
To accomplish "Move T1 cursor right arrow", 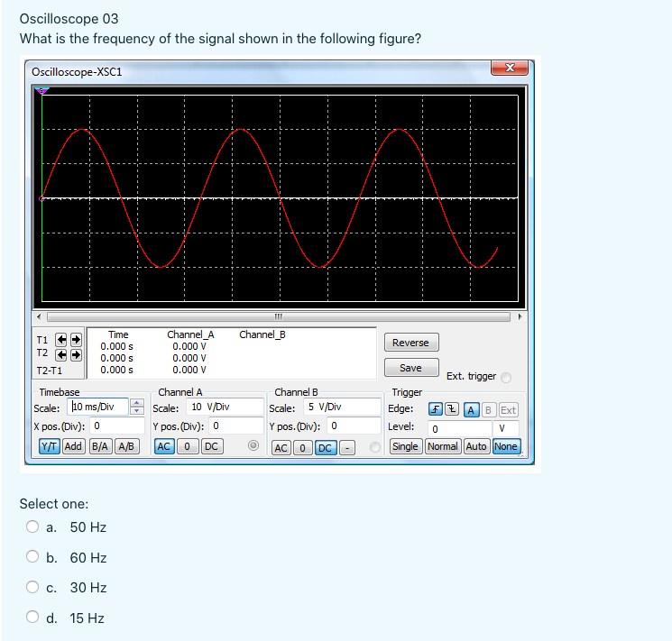I will (76, 340).
